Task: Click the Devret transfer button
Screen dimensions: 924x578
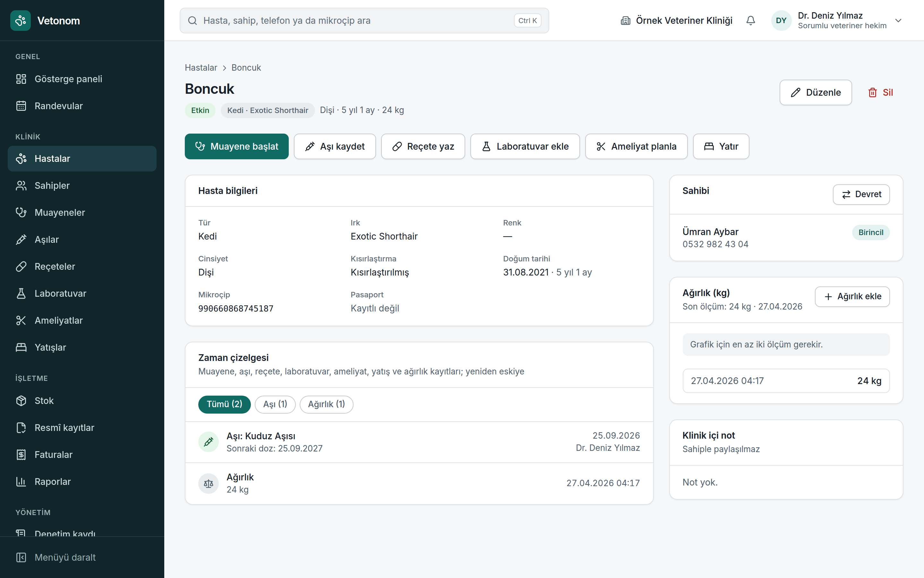Action: coord(861,195)
